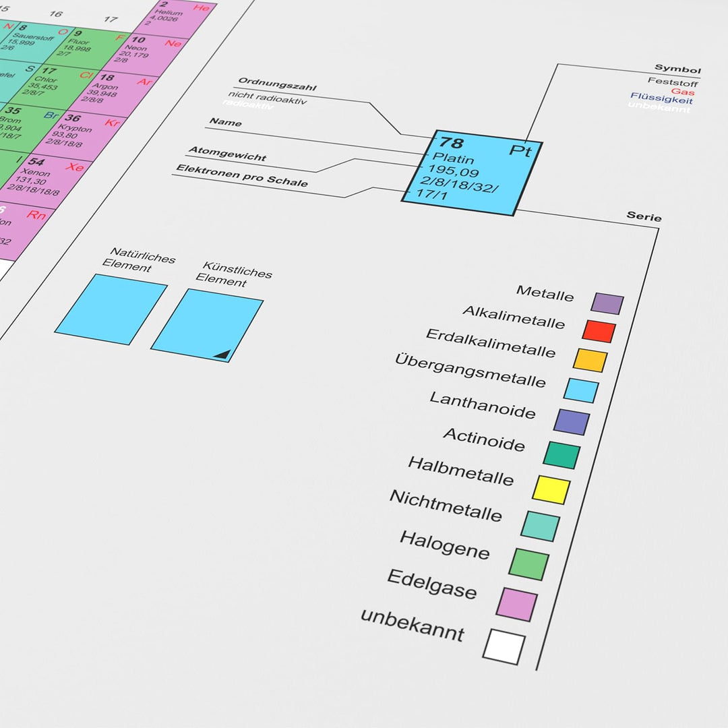Click the Natürliches Element sample box
This screenshot has width=728, height=728.
pyautogui.click(x=111, y=309)
